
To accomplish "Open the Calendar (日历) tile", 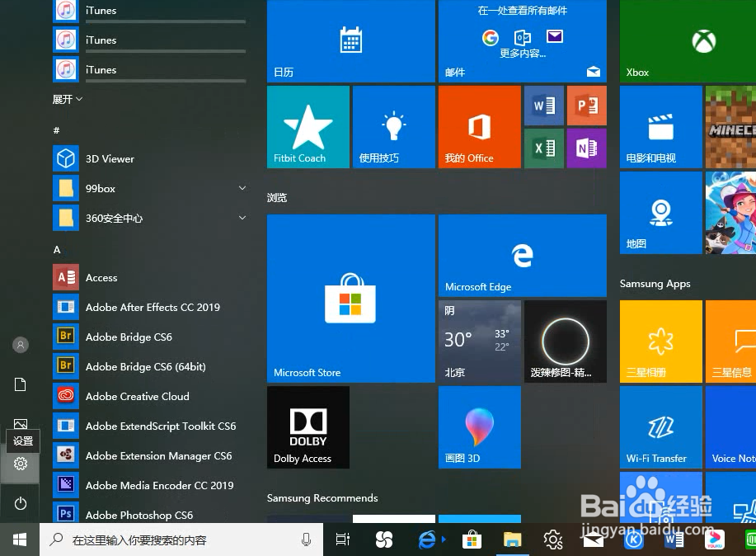I will click(x=351, y=41).
